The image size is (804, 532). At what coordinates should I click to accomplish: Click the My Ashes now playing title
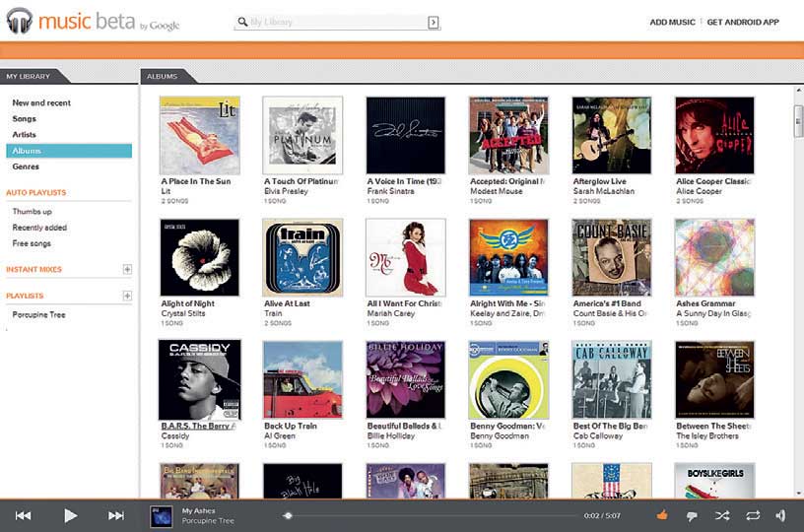pos(198,511)
